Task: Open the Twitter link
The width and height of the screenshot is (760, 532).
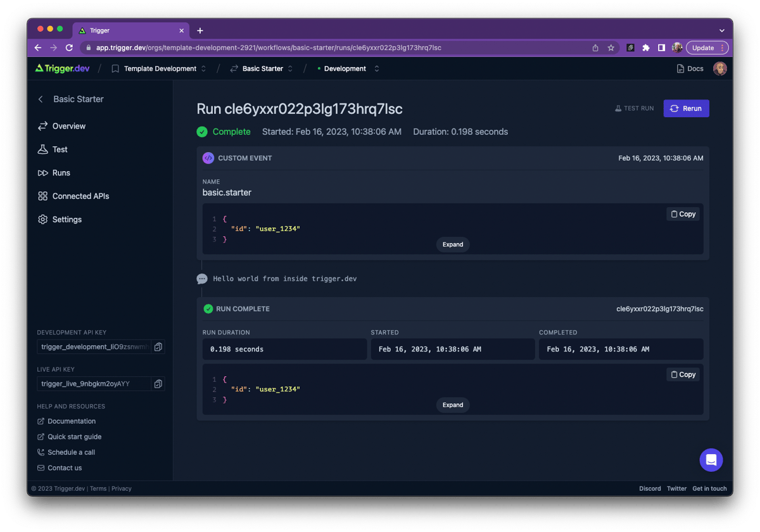Action: pos(676,489)
